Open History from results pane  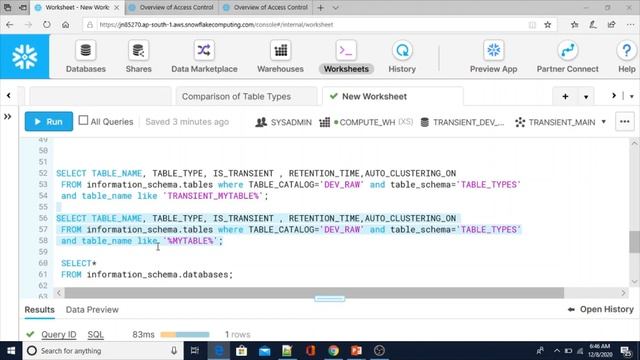[x=600, y=309]
